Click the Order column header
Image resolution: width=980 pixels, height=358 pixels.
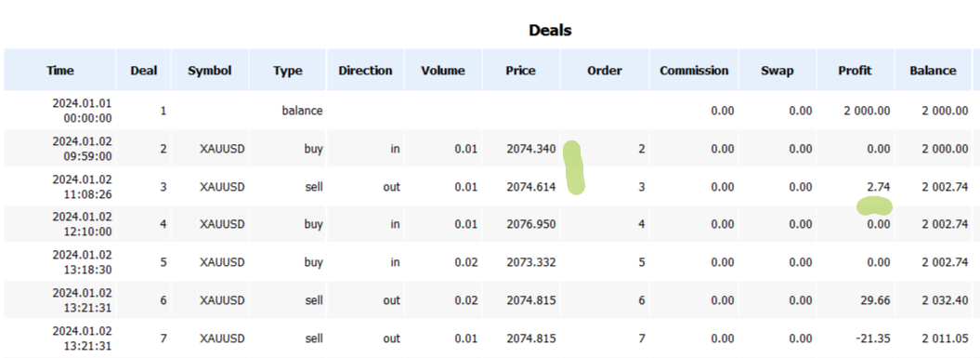coord(605,70)
